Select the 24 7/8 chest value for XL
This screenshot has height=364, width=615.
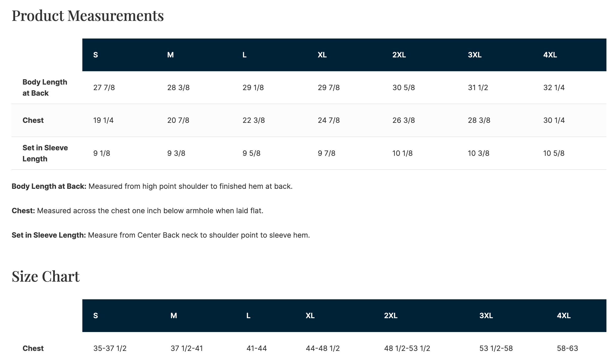329,120
